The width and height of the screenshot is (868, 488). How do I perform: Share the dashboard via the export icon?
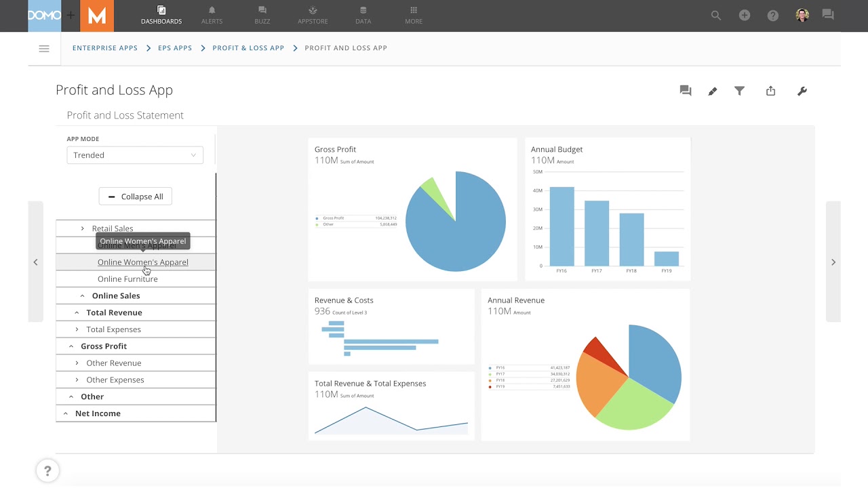[770, 90]
